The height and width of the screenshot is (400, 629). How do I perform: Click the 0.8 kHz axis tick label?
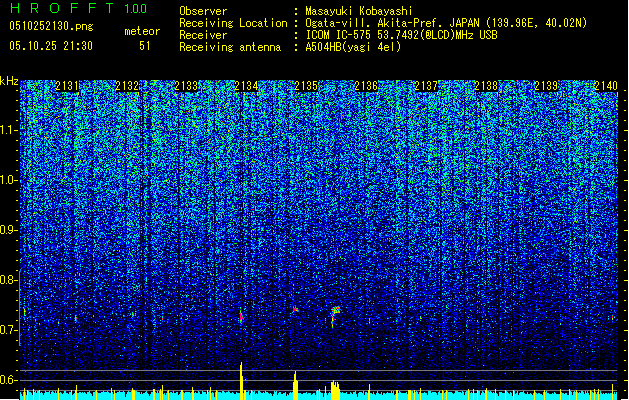(8, 280)
